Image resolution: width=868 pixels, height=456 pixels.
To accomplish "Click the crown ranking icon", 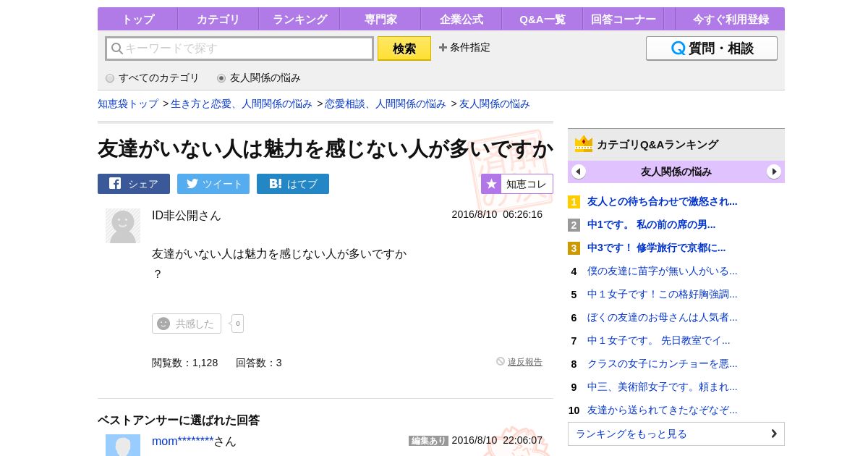I will click(584, 144).
